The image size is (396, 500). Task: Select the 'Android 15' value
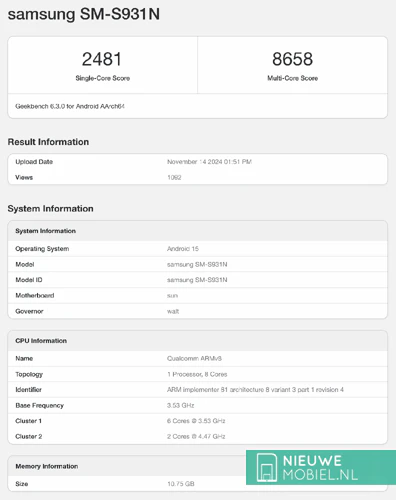coord(183,249)
